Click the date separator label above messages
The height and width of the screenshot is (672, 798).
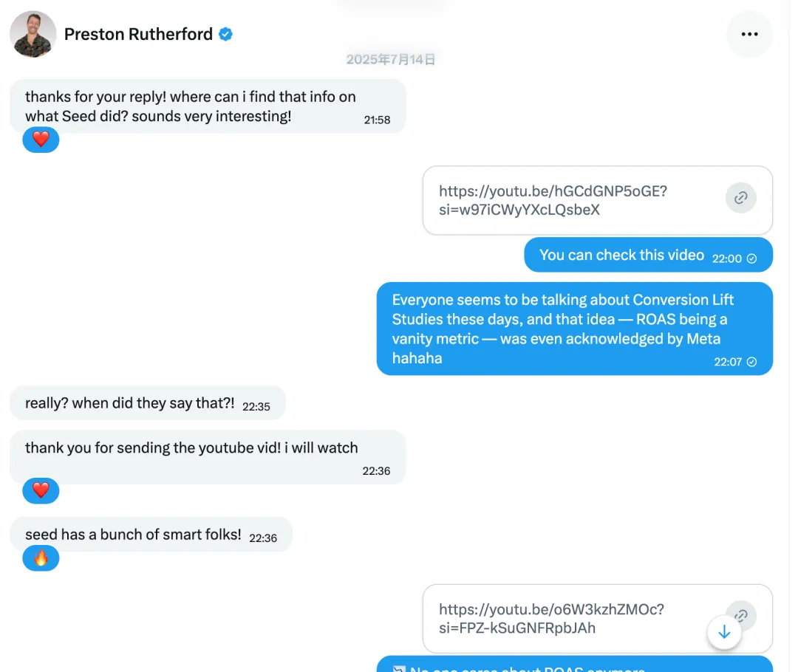click(391, 60)
